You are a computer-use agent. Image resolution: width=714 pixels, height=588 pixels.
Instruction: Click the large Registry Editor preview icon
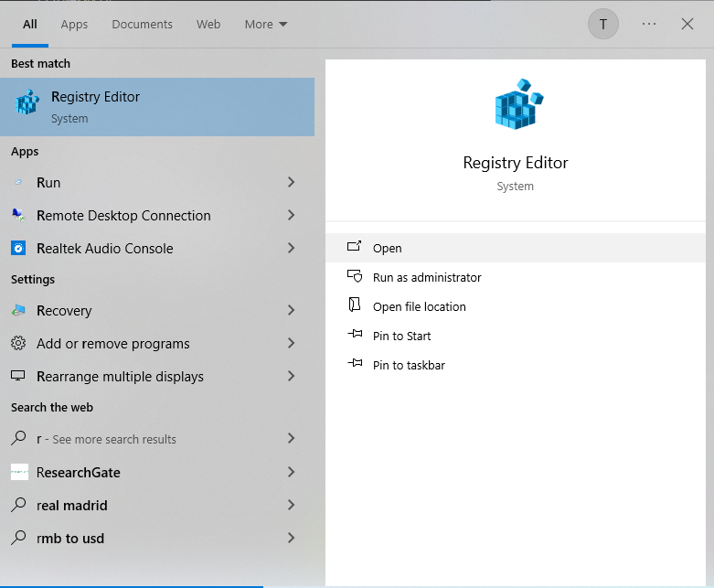coord(516,104)
